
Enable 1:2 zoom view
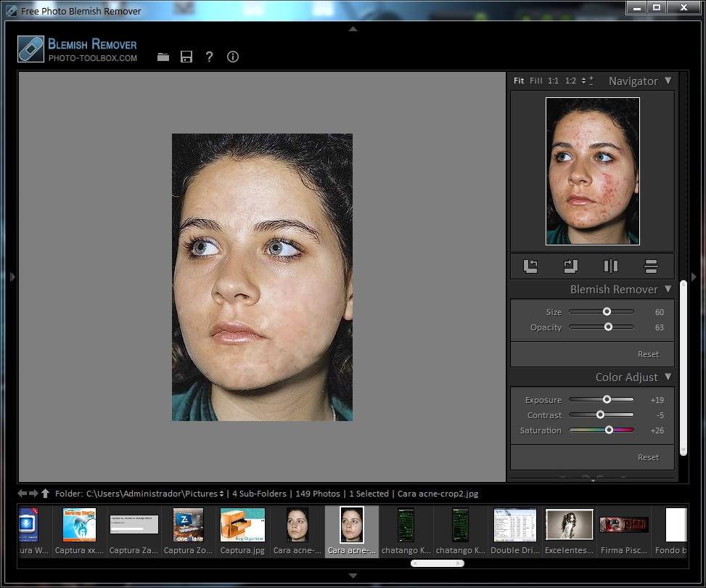point(570,81)
